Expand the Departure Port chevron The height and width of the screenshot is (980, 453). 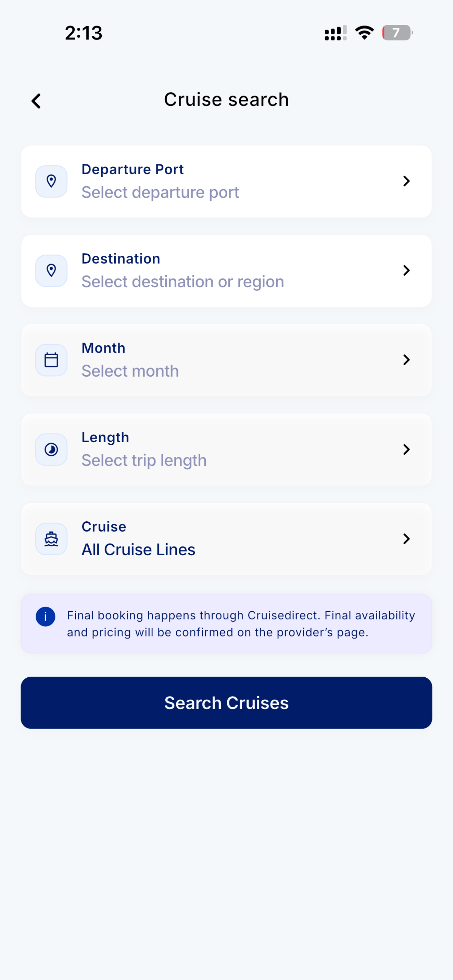coord(407,181)
